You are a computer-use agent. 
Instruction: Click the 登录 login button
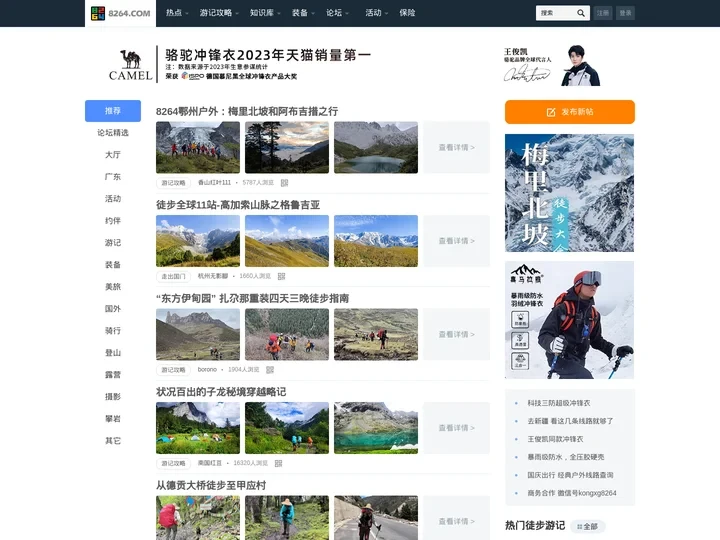point(625,13)
